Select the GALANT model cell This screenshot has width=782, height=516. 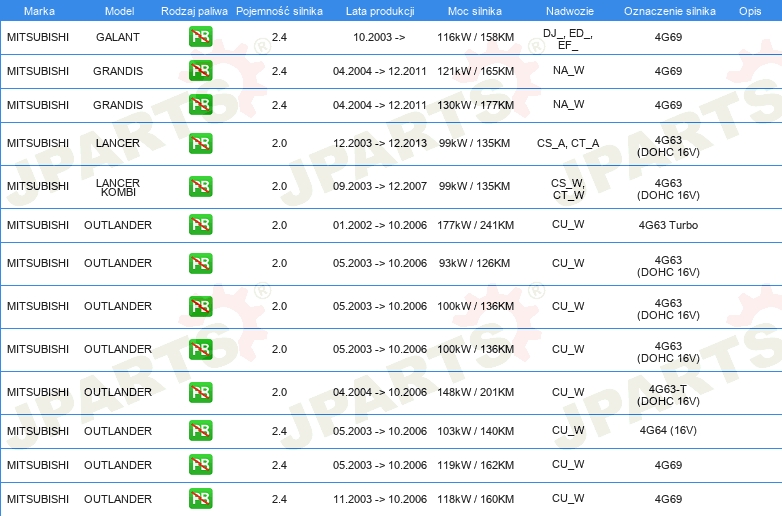click(118, 37)
